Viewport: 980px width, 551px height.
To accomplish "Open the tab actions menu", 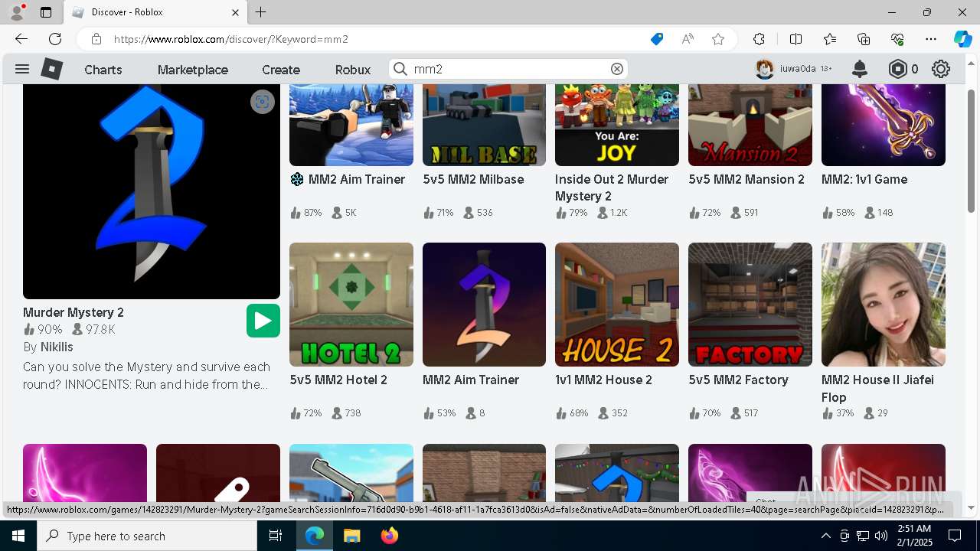I will pos(46,12).
